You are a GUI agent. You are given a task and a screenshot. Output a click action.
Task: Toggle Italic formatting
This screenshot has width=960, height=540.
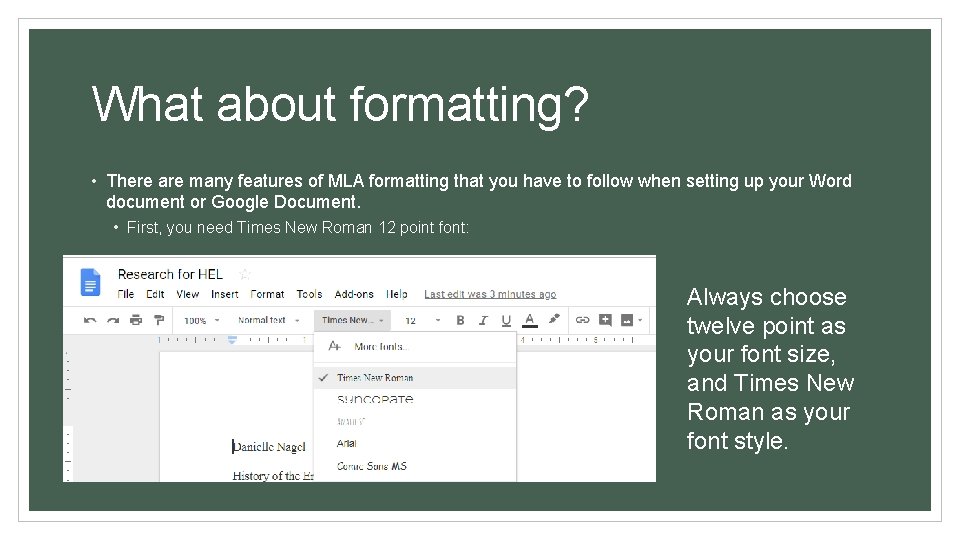[483, 320]
